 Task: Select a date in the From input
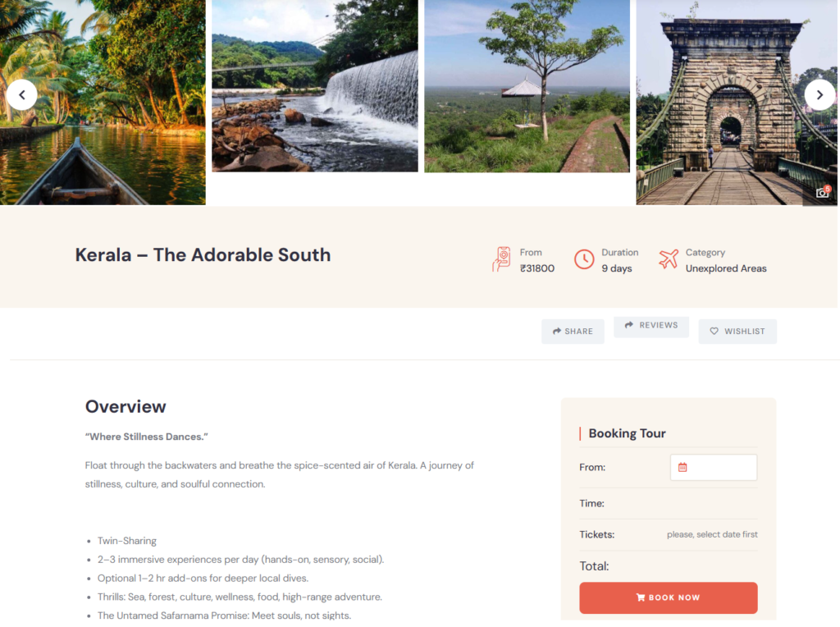point(714,467)
